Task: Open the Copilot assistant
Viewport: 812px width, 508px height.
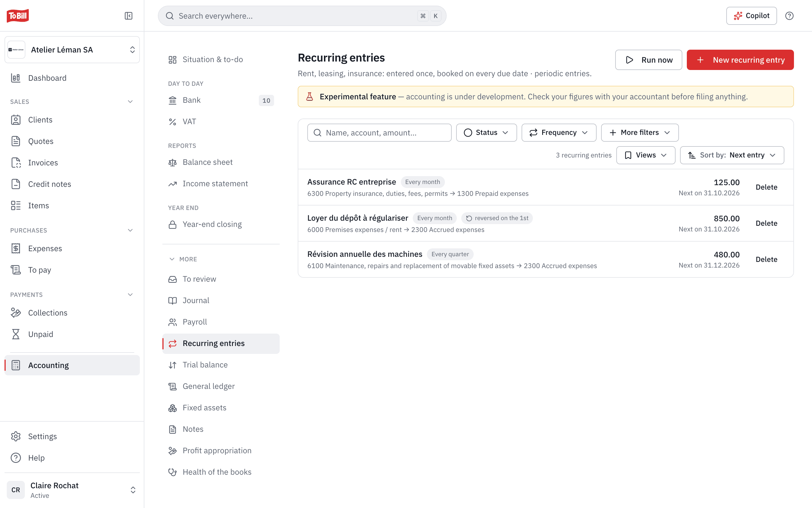Action: pos(751,16)
